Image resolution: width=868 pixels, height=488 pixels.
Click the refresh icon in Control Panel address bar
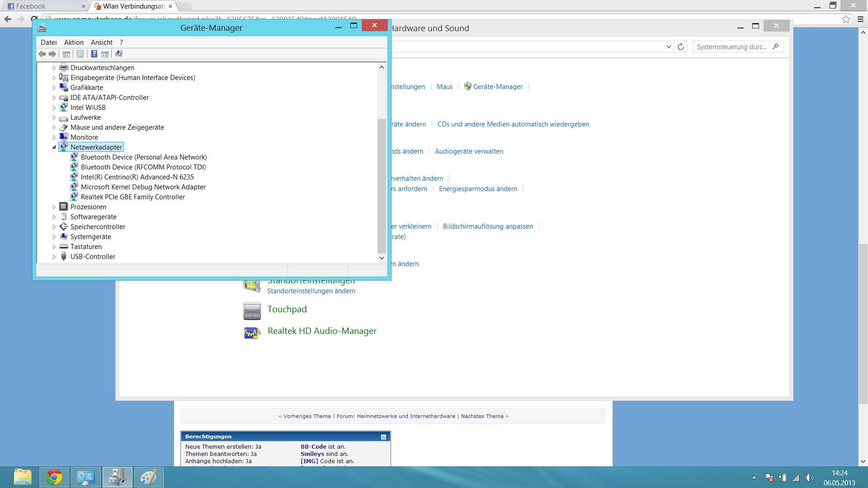pyautogui.click(x=681, y=47)
